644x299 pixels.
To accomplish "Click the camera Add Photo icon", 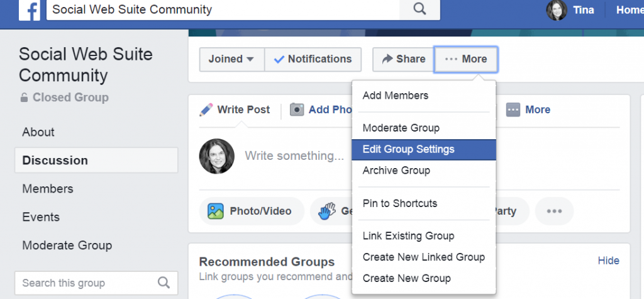I will point(297,110).
